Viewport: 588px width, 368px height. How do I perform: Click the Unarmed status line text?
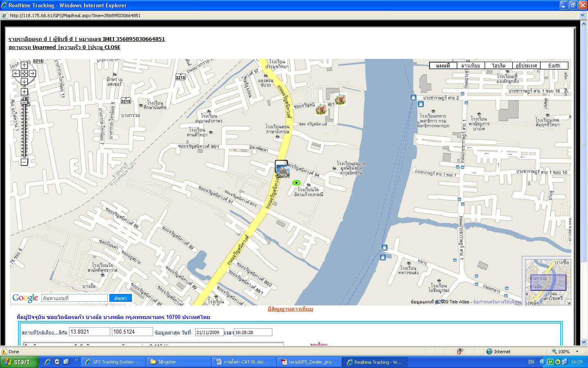pyautogui.click(x=65, y=47)
